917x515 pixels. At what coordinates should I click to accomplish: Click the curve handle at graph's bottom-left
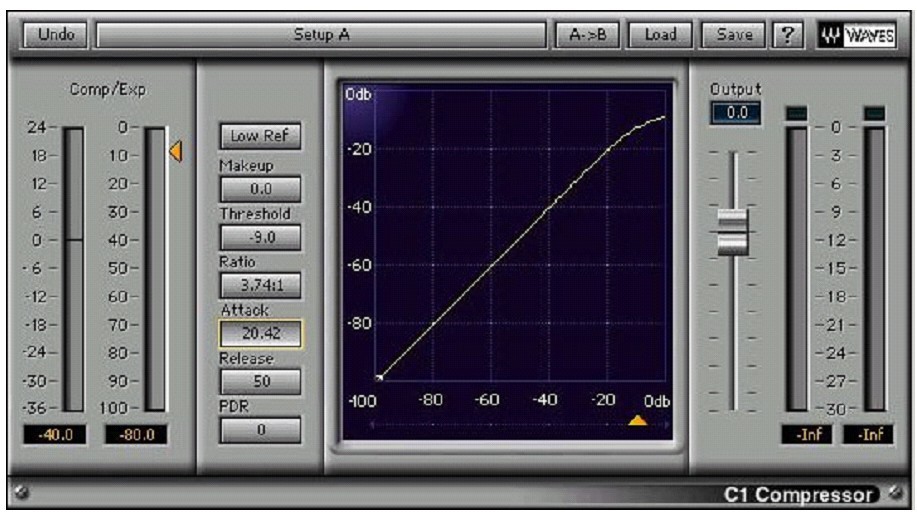click(x=380, y=378)
